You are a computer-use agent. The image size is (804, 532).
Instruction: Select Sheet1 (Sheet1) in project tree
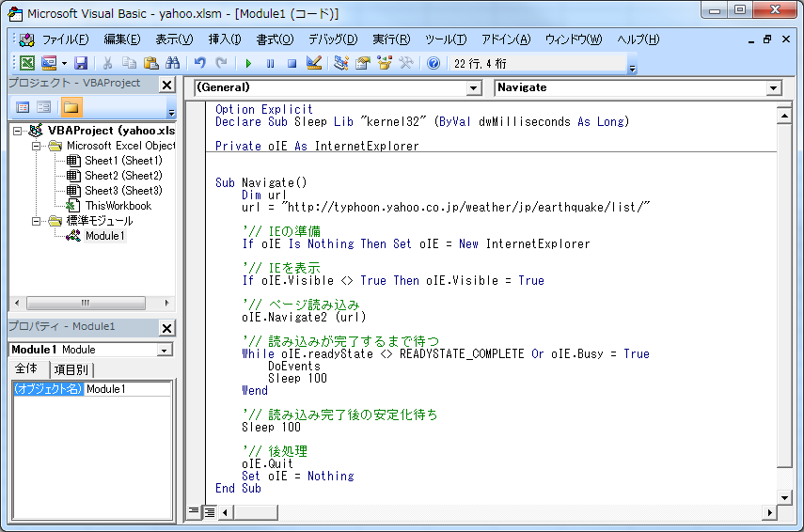(x=123, y=161)
